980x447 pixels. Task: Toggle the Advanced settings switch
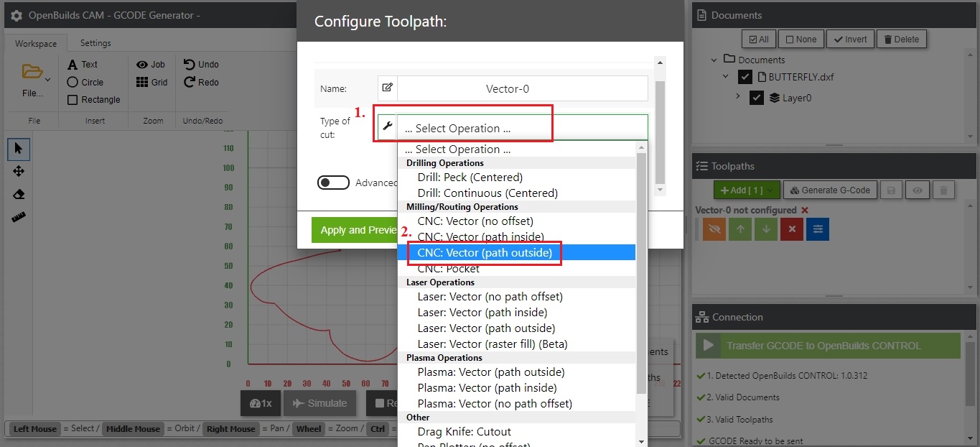pos(333,183)
